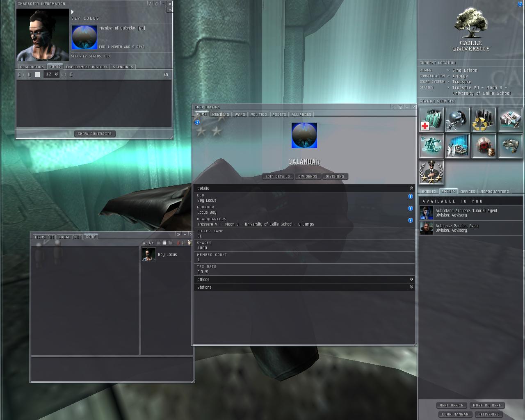Show info for the corporation CEO

point(411,196)
